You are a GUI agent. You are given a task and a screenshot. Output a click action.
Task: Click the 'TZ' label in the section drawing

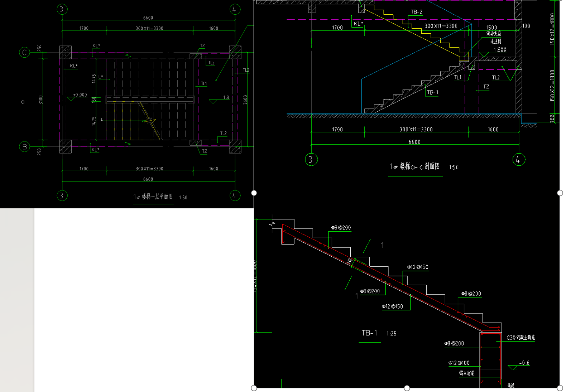tap(486, 87)
